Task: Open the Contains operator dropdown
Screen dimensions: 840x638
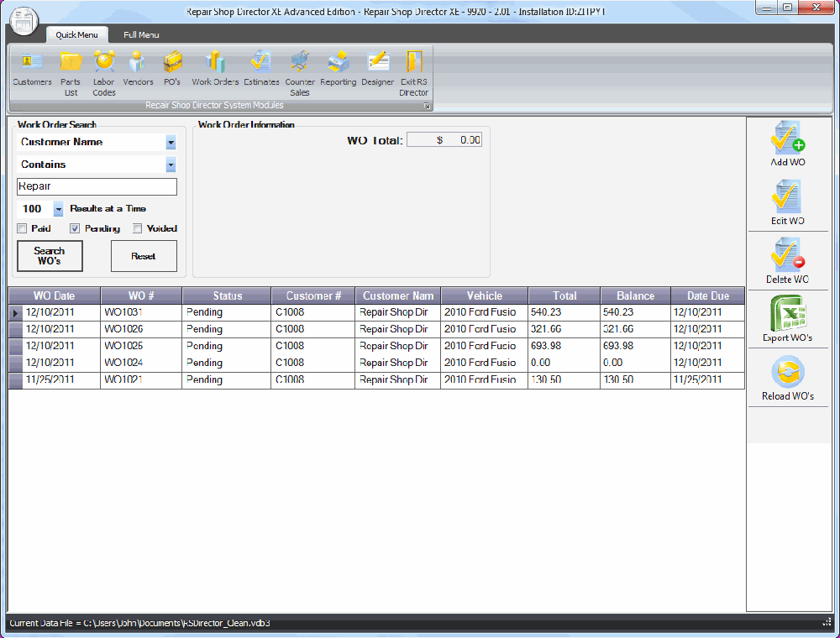Action: pos(171,165)
